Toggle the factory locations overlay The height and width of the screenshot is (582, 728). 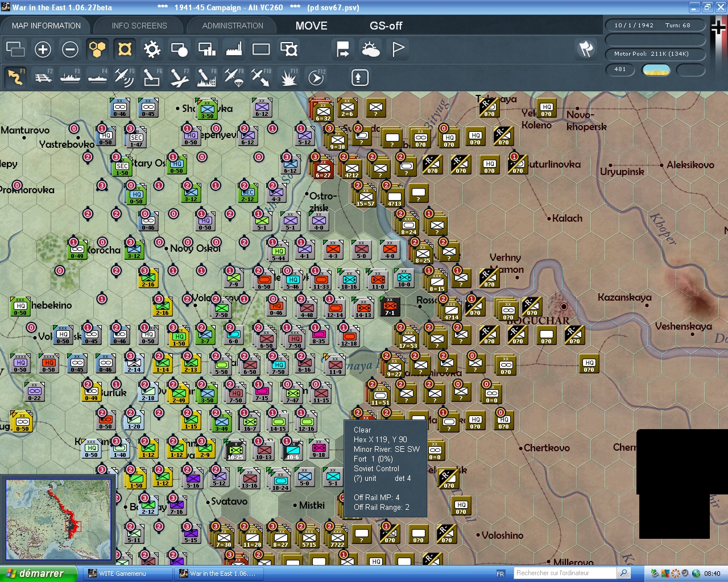pyautogui.click(x=233, y=49)
